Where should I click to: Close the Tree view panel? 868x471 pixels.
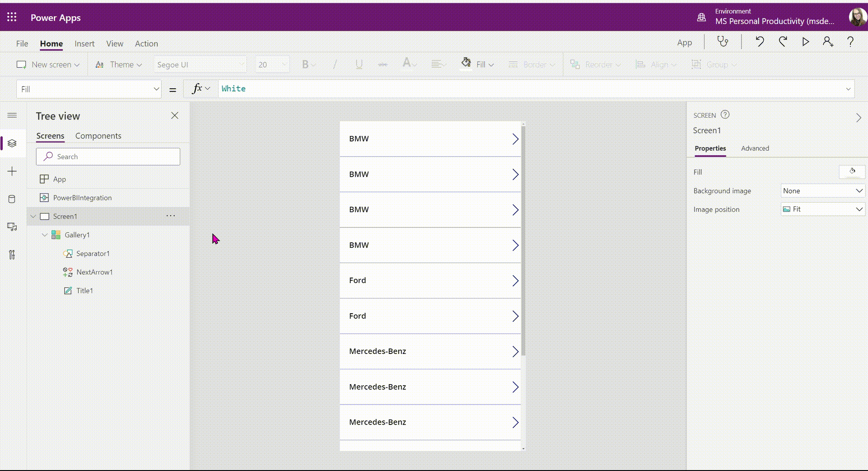[x=175, y=116]
